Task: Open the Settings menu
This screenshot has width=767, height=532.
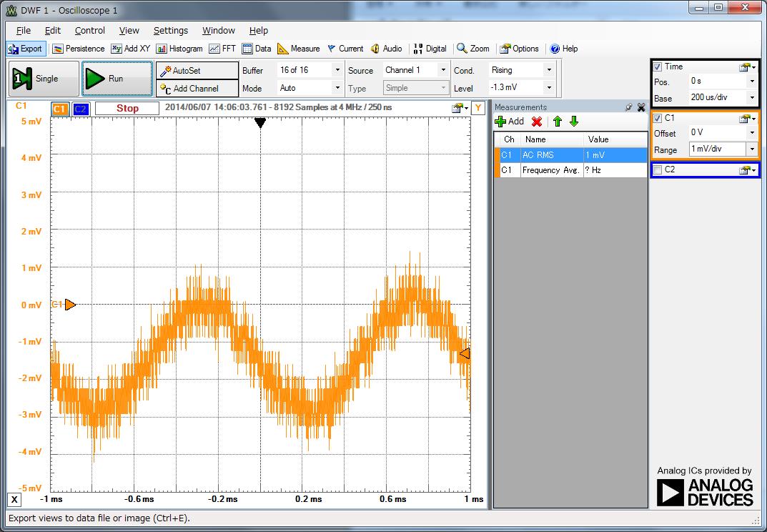Action: 170,30
